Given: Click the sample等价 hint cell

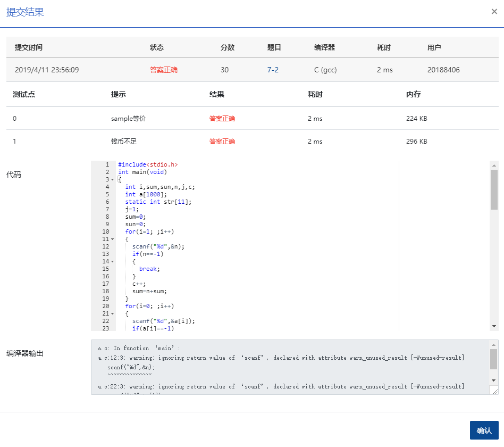Looking at the screenshot, I should (128, 119).
